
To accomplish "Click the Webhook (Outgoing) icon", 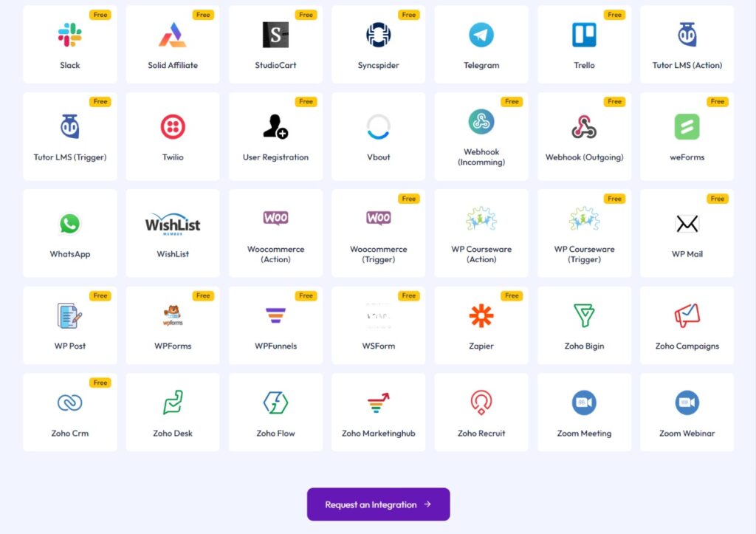I will click(x=584, y=127).
